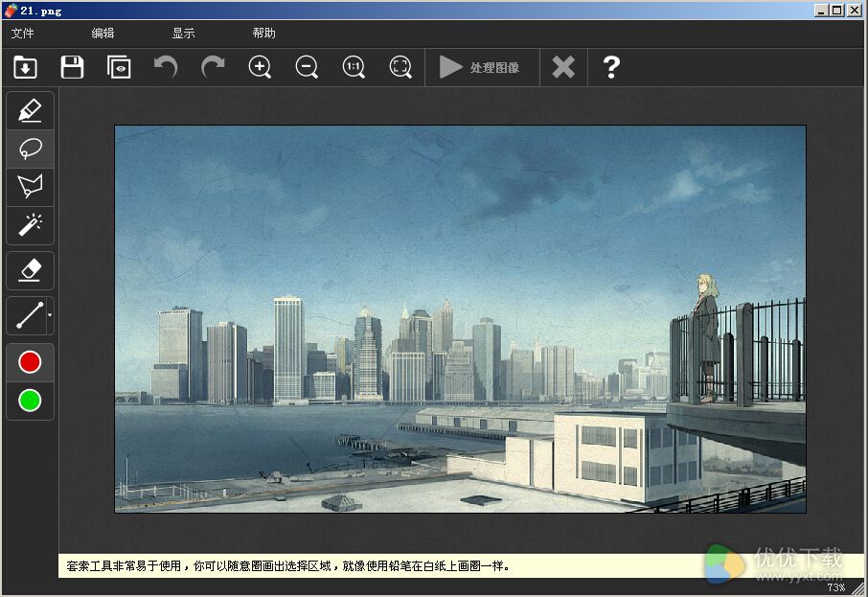Redo the last action
The height and width of the screenshot is (597, 868).
pyautogui.click(x=213, y=67)
